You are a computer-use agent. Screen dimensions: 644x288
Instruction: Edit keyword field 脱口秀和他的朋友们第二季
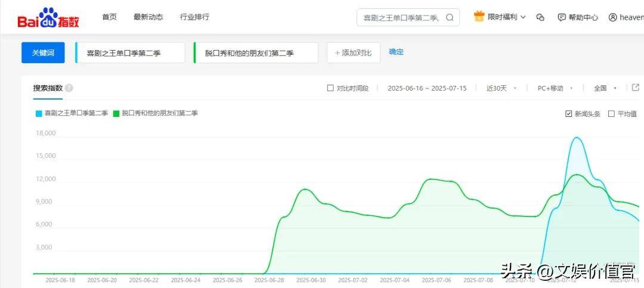click(x=256, y=53)
